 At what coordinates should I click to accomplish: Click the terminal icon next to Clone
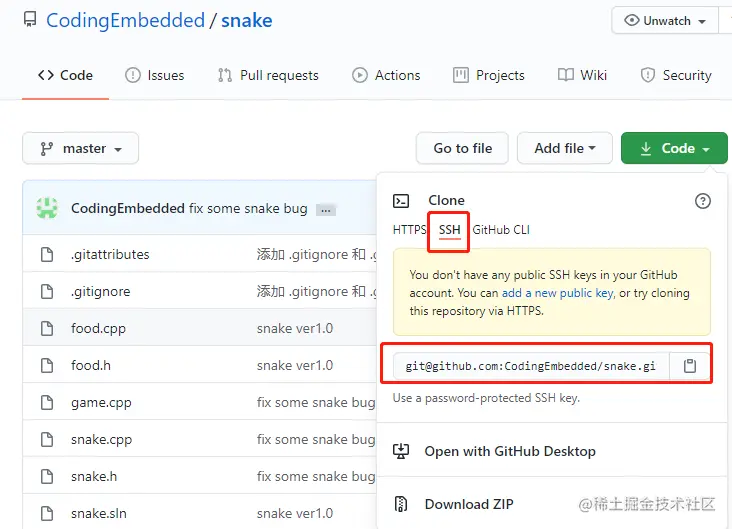[x=401, y=201]
